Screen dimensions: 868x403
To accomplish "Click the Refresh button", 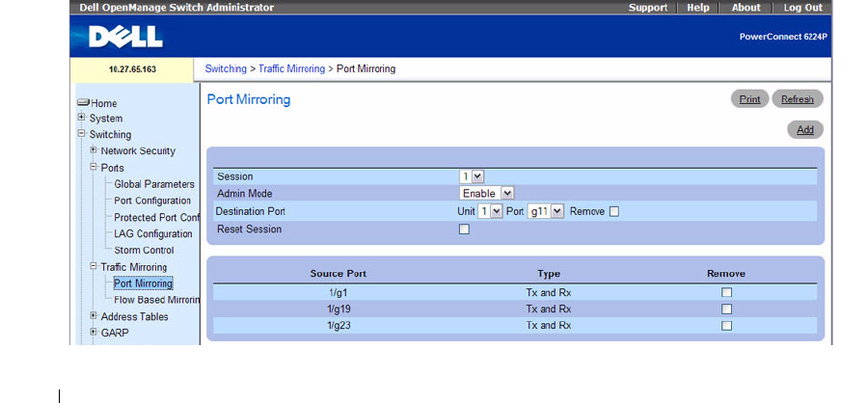I will click(797, 99).
